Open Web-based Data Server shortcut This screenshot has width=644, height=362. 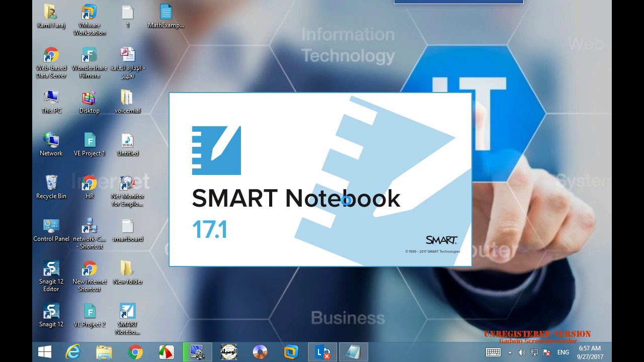pyautogui.click(x=51, y=63)
